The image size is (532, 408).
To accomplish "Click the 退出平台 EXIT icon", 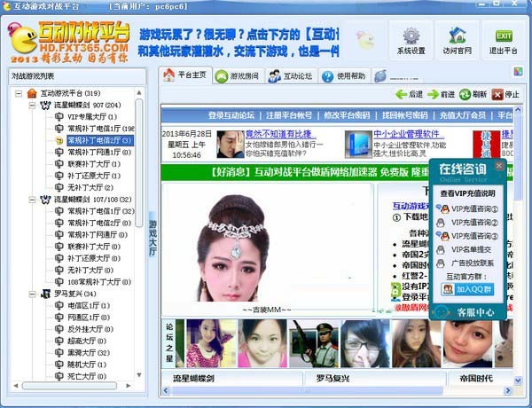I will (504, 36).
